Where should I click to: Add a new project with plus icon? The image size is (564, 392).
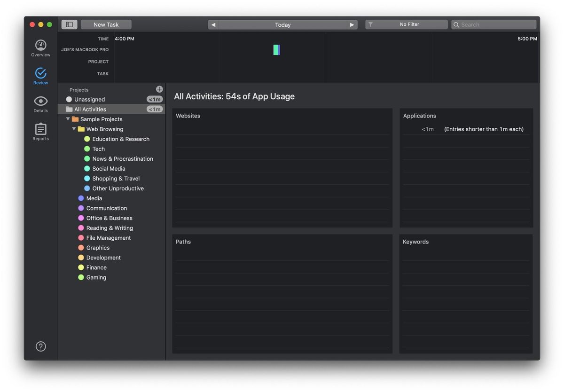(159, 89)
